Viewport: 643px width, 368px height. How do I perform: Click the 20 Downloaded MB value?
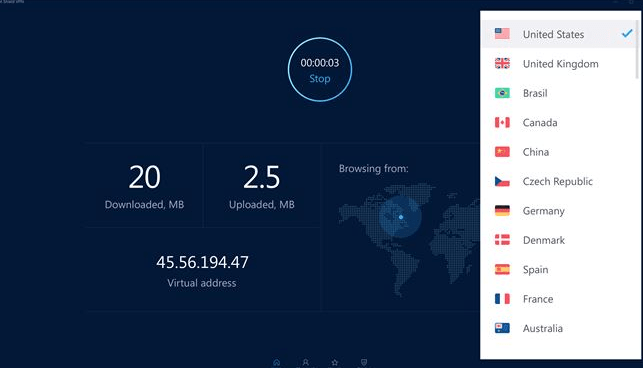click(144, 177)
